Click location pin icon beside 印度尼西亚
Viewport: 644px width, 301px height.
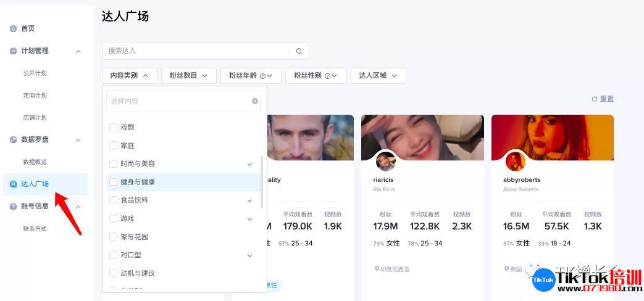pyautogui.click(x=377, y=268)
